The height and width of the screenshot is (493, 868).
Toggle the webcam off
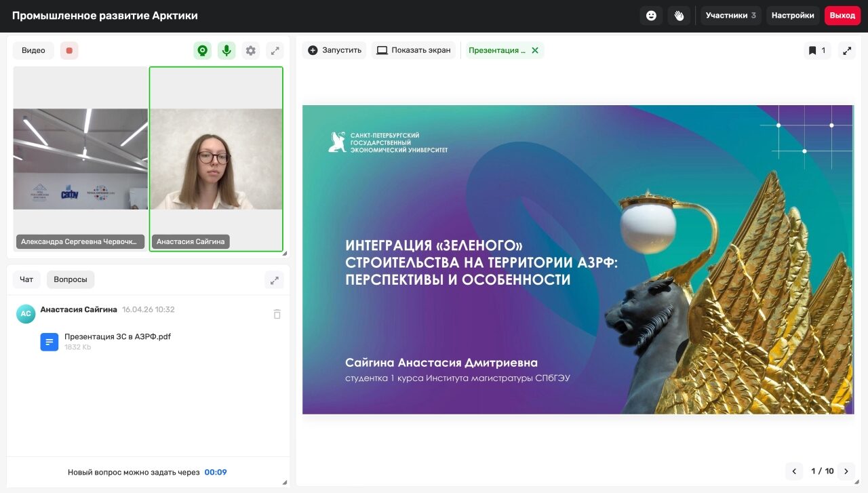click(202, 50)
